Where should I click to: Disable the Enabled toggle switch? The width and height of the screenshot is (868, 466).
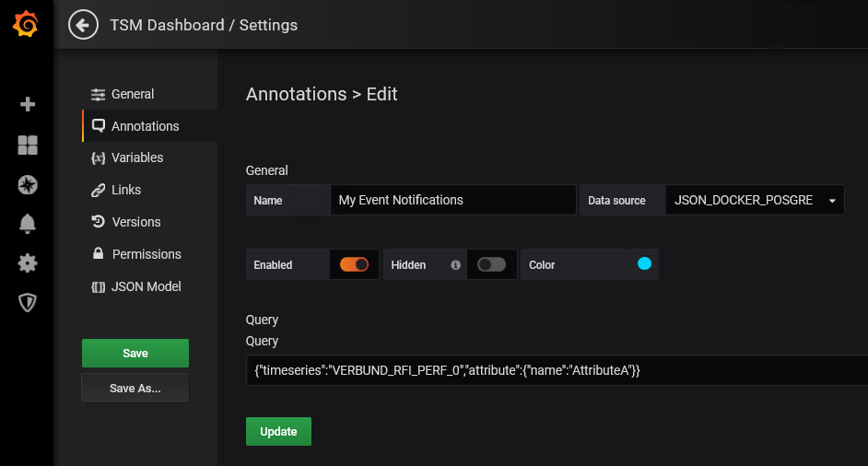click(x=354, y=264)
